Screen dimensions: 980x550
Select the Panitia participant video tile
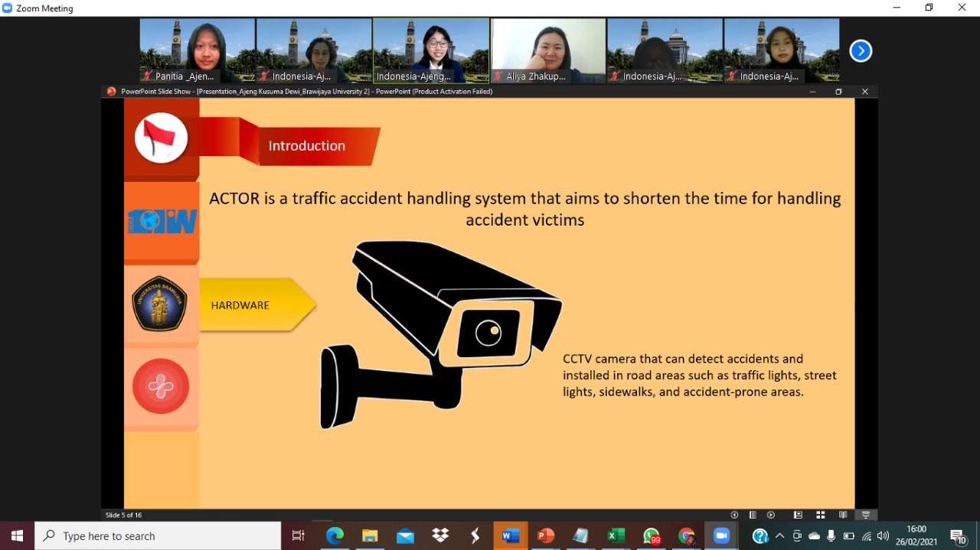197,50
